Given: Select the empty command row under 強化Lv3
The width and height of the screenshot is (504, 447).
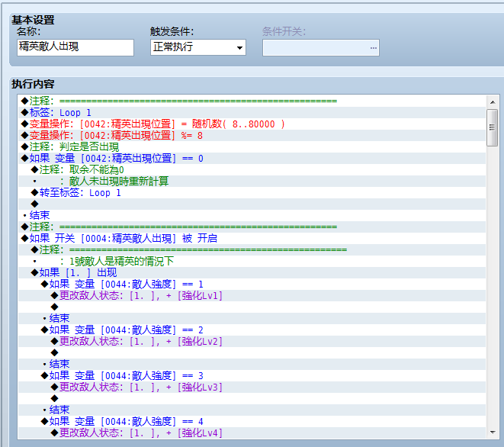Looking at the screenshot, I should [252, 398].
